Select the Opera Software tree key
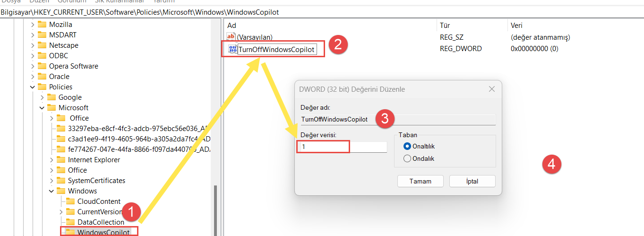Image resolution: width=644 pixels, height=236 pixels. [74, 66]
